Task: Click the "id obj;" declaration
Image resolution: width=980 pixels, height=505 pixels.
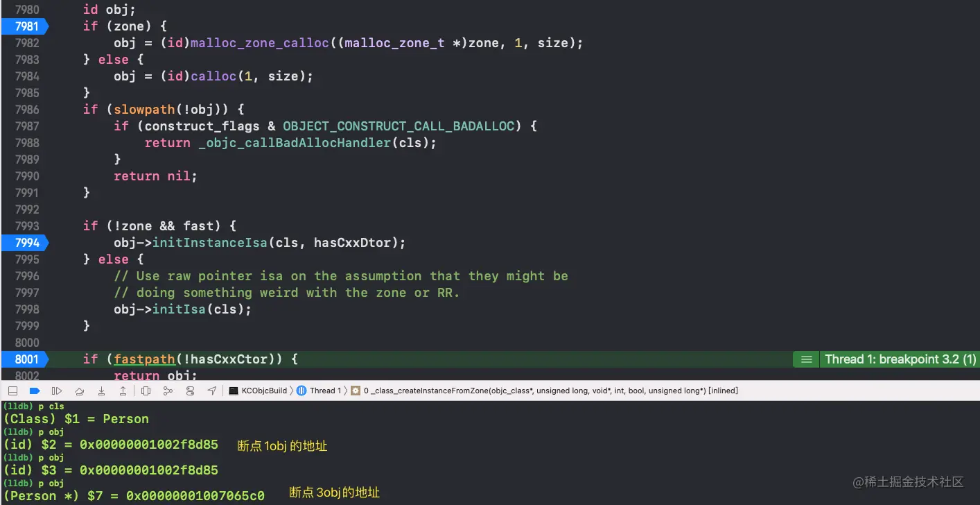Action: (x=110, y=10)
